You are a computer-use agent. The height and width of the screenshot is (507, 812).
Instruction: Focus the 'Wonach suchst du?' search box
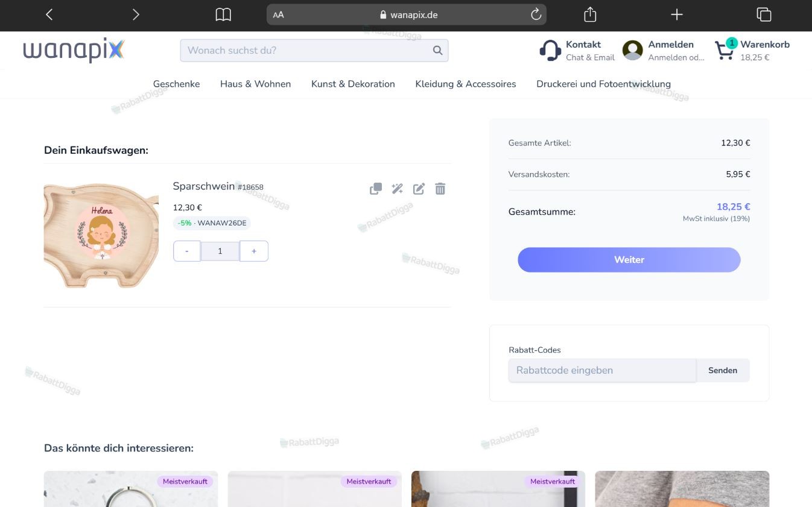coord(314,51)
